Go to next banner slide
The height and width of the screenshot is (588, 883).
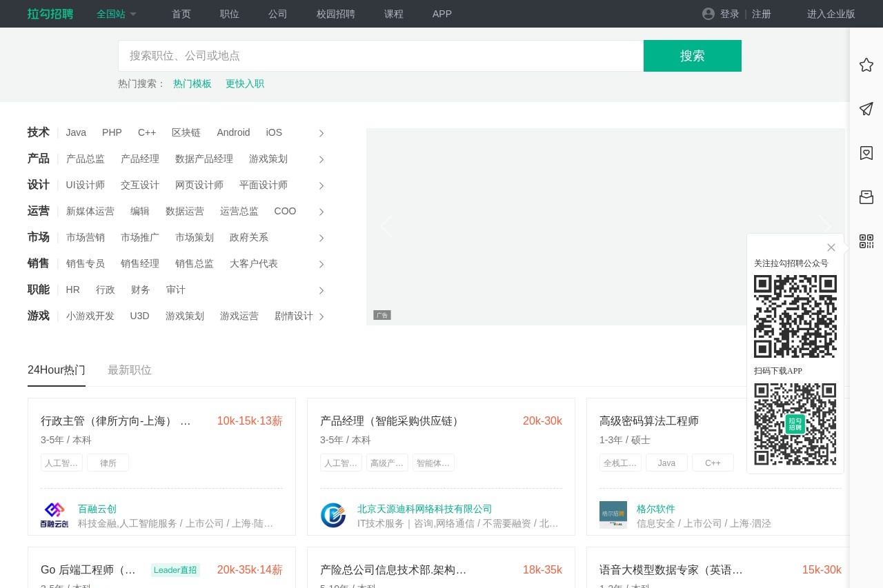tap(825, 226)
